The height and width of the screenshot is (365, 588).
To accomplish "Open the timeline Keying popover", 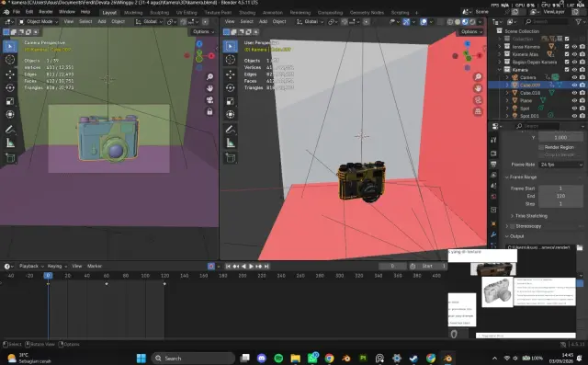I will coord(57,266).
